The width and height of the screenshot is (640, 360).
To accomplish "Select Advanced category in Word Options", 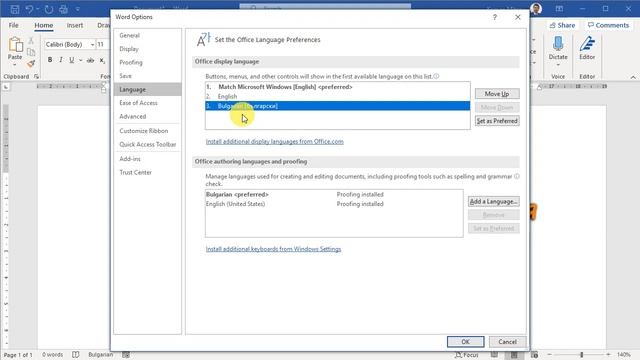I will (147, 116).
